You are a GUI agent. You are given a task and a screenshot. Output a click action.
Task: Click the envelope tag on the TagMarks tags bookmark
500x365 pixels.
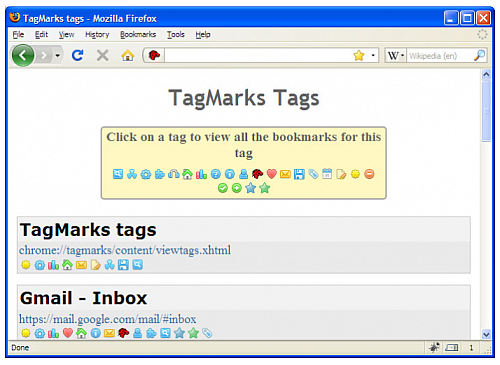pos(81,265)
